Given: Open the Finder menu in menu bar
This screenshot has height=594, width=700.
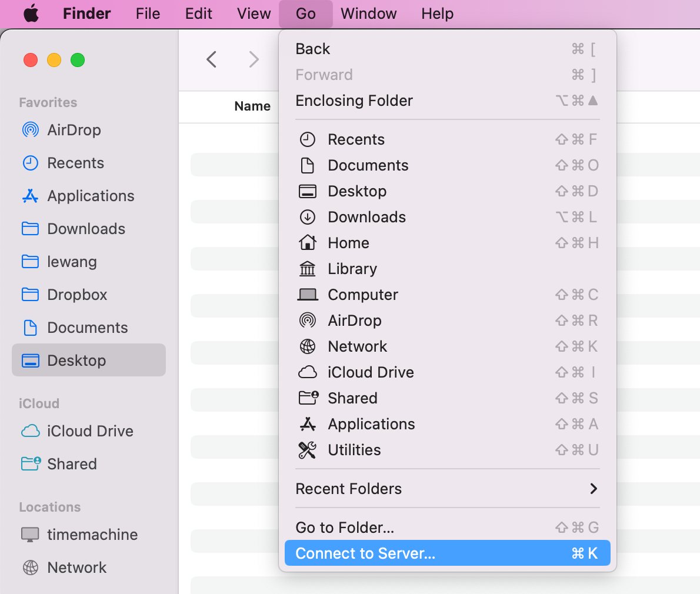Looking at the screenshot, I should point(86,14).
